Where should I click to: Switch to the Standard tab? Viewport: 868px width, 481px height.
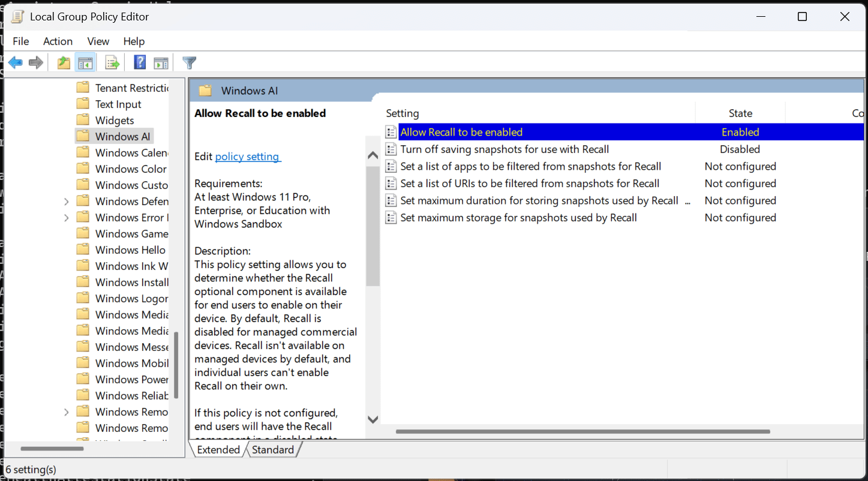[273, 450]
